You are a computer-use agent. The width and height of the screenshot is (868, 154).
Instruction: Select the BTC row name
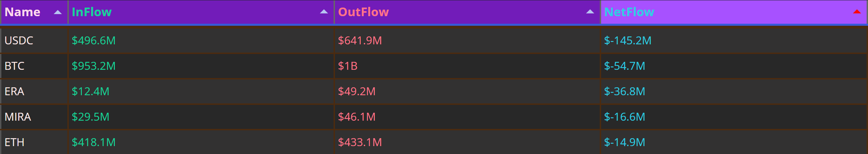[14, 66]
